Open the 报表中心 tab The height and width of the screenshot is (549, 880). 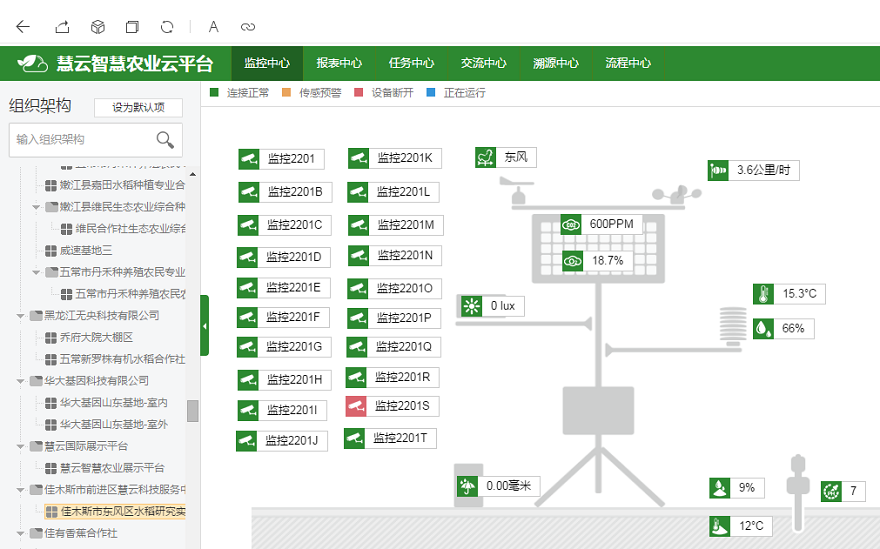point(339,63)
